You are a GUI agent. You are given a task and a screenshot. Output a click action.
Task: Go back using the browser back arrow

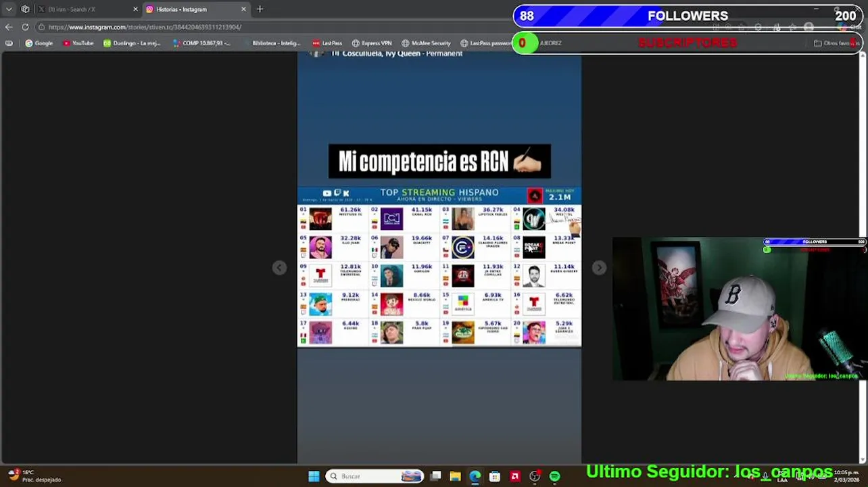[x=8, y=27]
